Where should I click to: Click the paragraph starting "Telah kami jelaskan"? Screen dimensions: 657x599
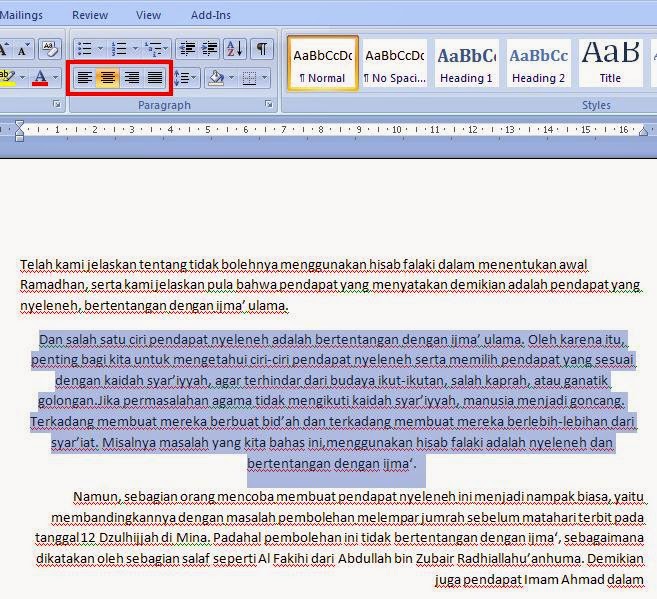(x=330, y=285)
